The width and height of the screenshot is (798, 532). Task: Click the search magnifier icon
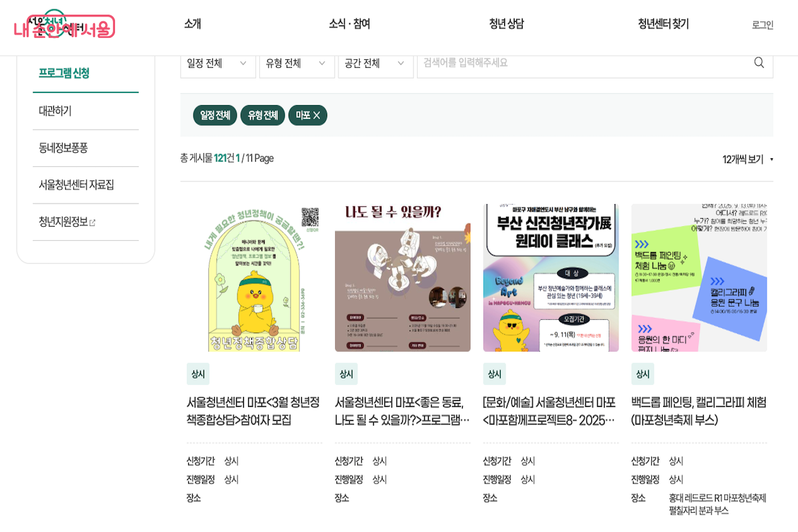(x=759, y=63)
